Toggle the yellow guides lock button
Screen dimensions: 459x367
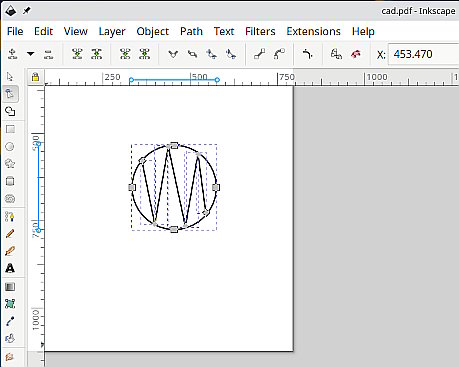click(35, 77)
